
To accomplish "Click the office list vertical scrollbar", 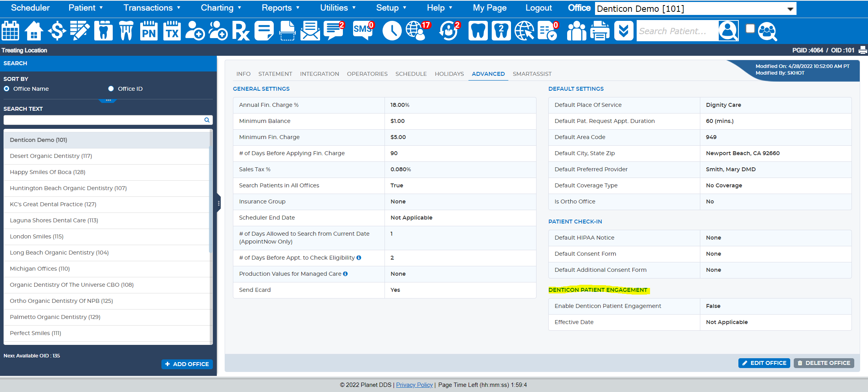I will point(211,192).
